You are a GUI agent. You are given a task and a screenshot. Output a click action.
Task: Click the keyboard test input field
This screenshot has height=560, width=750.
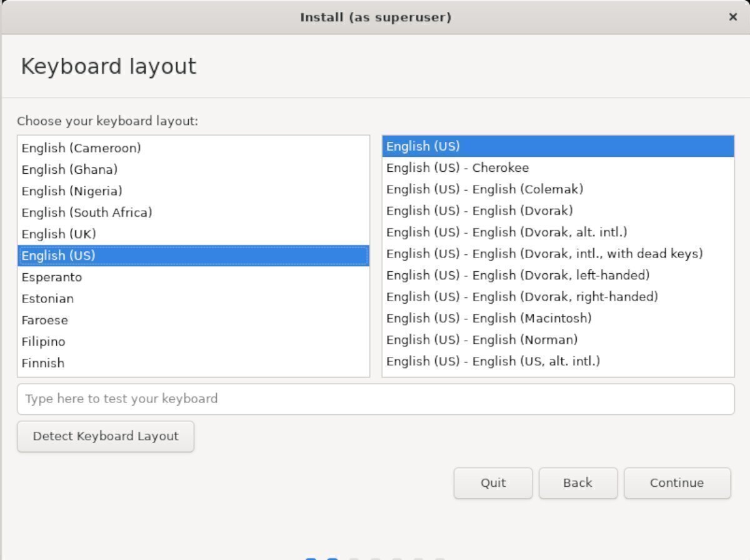(x=375, y=399)
